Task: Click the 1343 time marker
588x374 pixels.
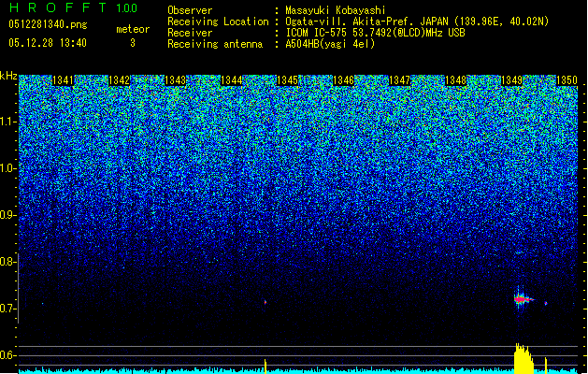Action: tap(175, 80)
